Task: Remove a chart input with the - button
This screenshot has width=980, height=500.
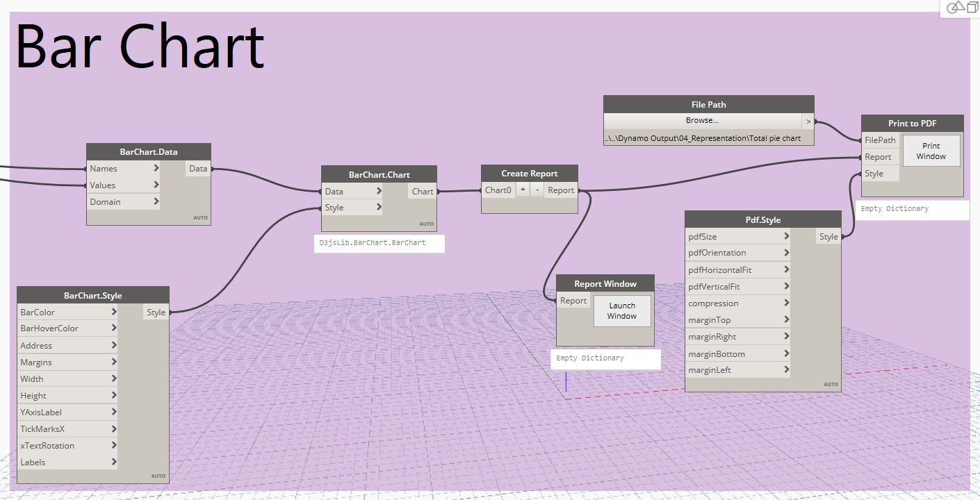Action: (537, 190)
